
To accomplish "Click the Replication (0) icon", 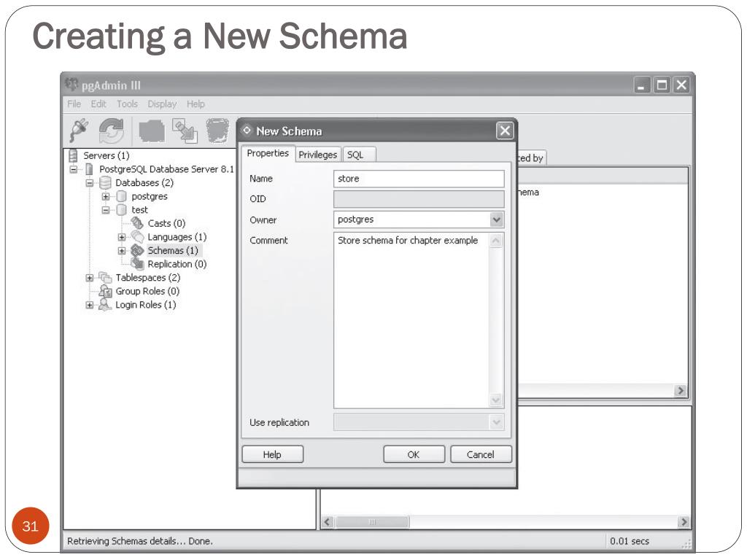I will point(137,263).
